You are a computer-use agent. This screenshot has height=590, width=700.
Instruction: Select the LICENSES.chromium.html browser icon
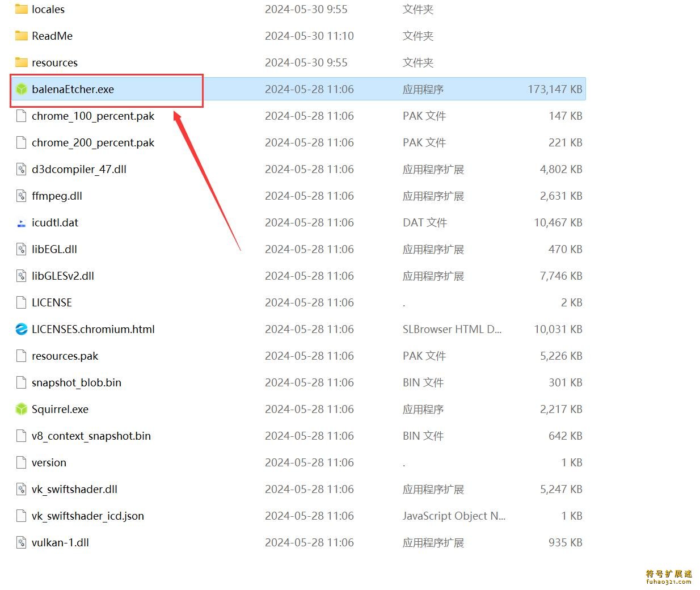[22, 329]
